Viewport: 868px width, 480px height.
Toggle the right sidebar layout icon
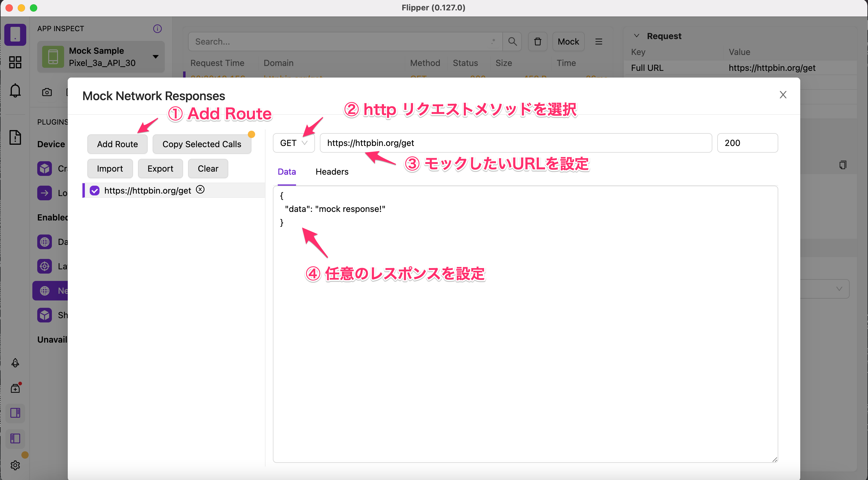(x=15, y=413)
